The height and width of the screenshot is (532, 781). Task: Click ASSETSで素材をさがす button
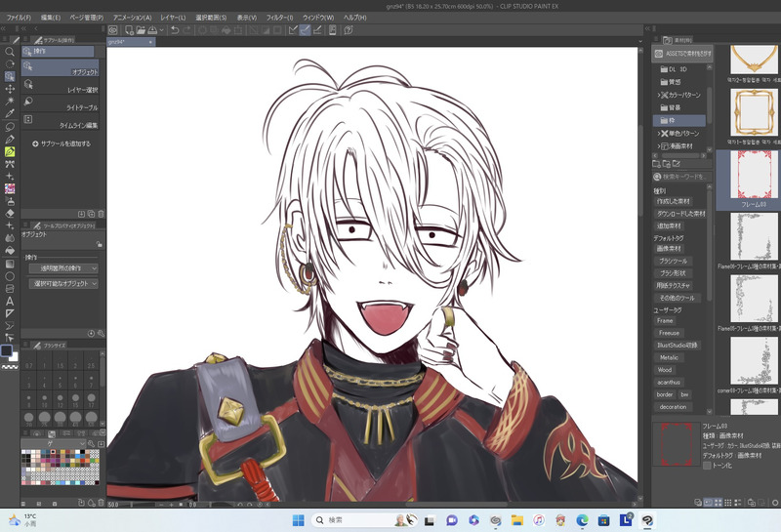coord(681,54)
